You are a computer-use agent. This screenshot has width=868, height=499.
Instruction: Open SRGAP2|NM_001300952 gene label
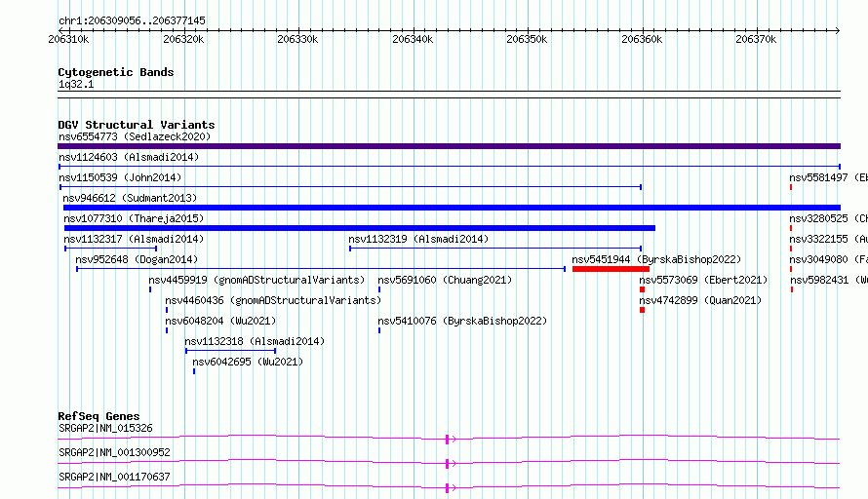(114, 452)
